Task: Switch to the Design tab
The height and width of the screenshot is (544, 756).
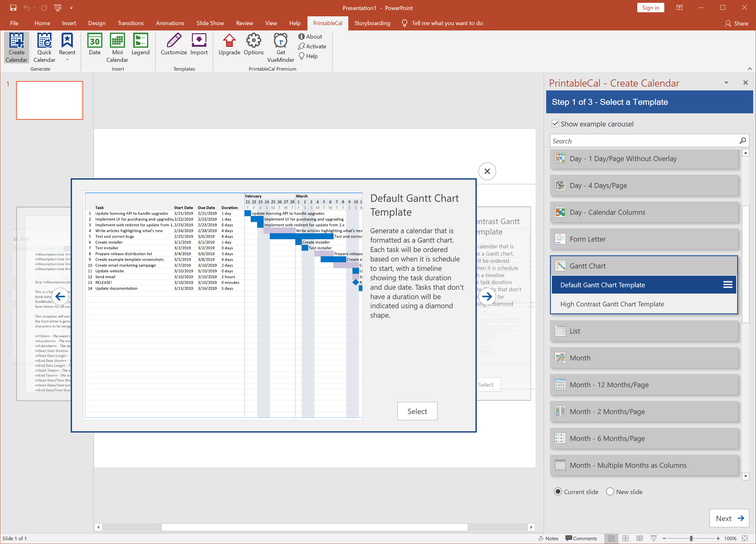Action: point(97,23)
